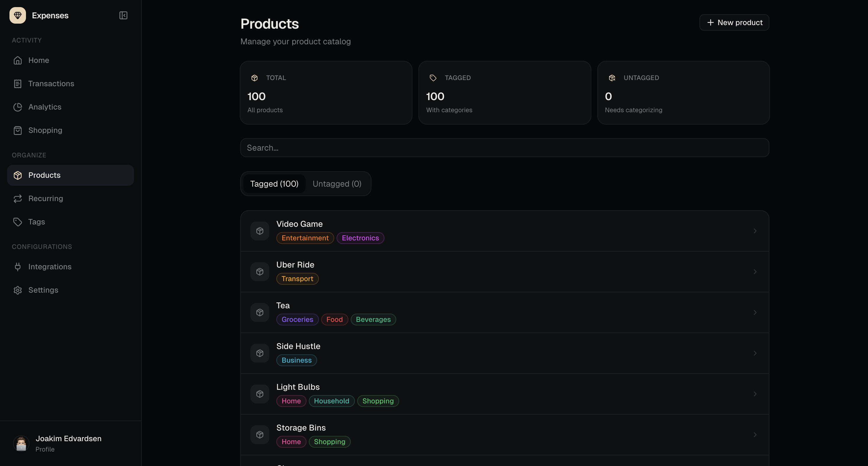Click the New product button
The image size is (868, 466).
pyautogui.click(x=734, y=22)
